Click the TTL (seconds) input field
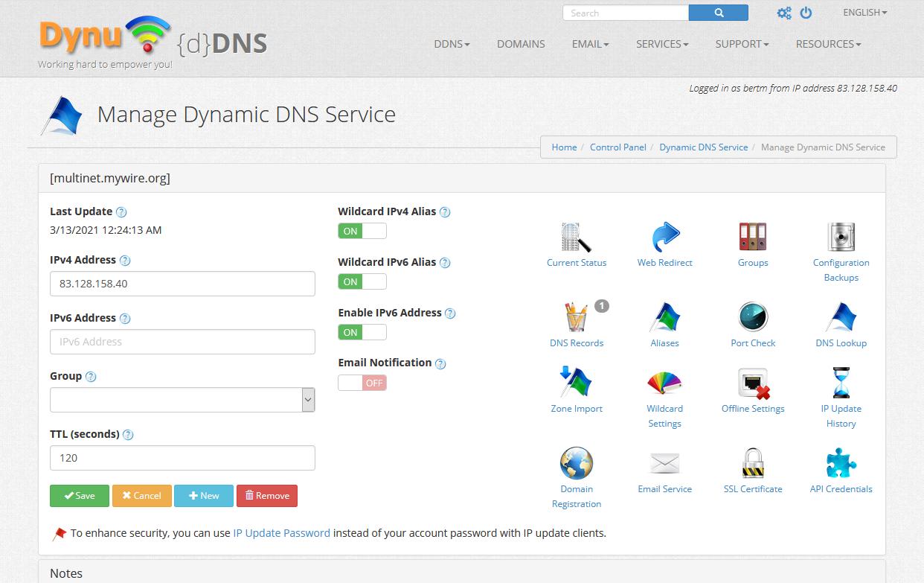 point(182,458)
